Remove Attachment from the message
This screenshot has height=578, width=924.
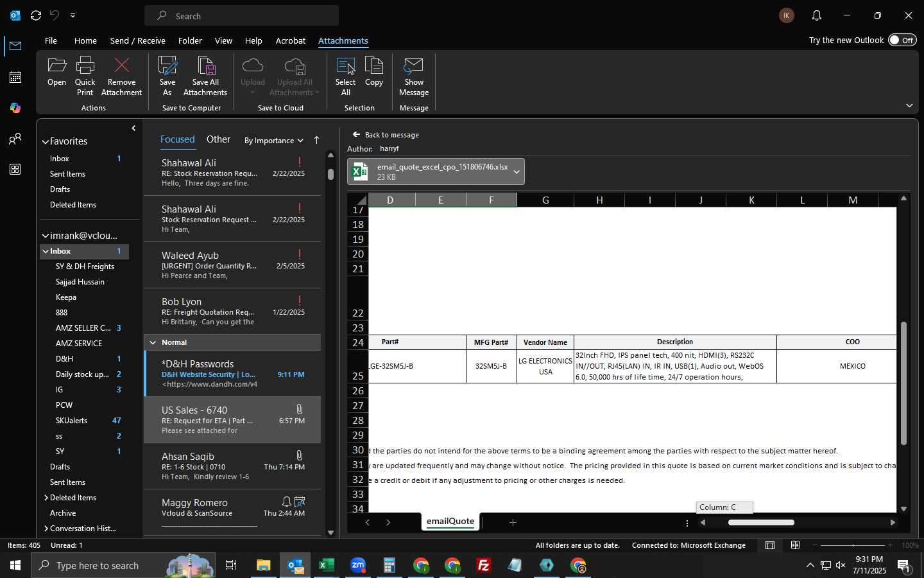point(121,76)
